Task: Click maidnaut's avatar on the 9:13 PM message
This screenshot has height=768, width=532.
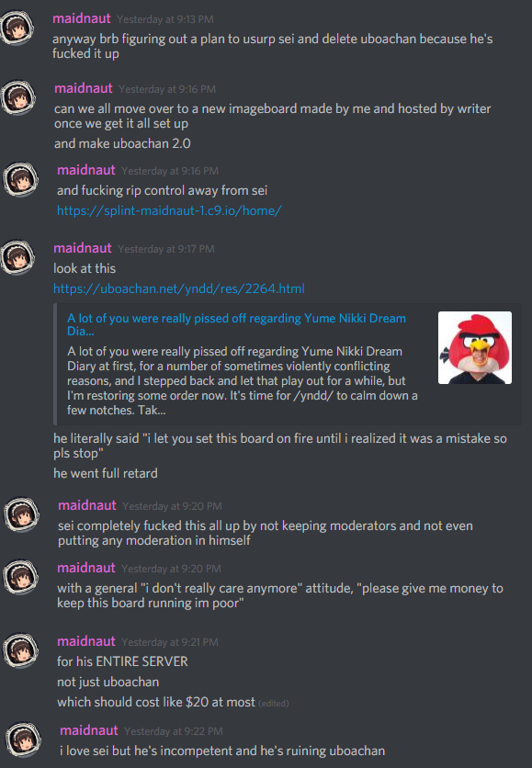Action: click(17, 28)
